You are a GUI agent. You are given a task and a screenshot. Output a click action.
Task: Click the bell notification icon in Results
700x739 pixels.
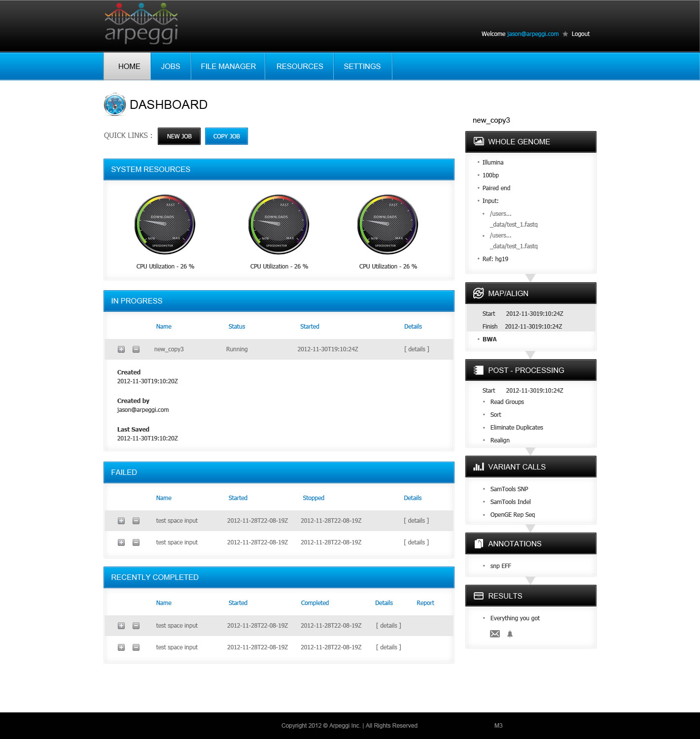510,634
